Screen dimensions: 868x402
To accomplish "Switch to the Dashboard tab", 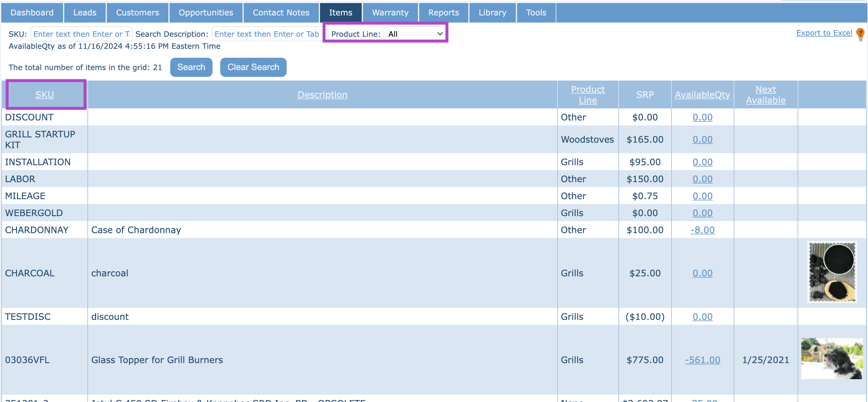I will [32, 12].
